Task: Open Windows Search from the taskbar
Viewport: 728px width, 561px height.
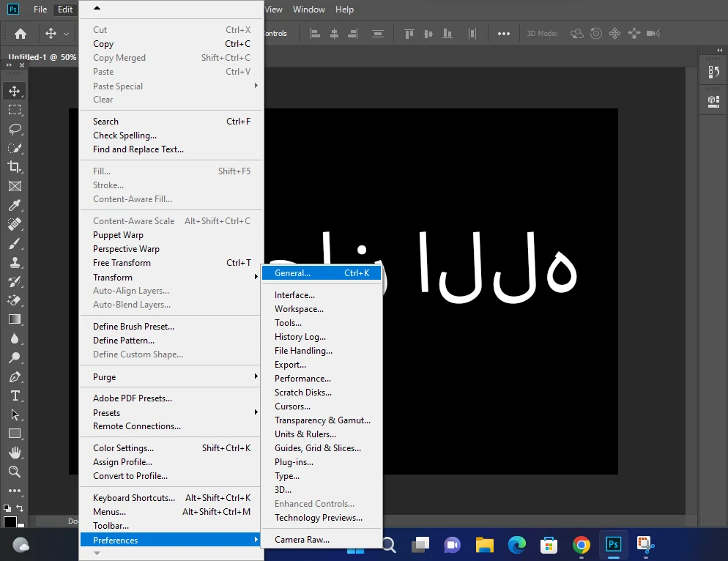Action: [x=389, y=545]
